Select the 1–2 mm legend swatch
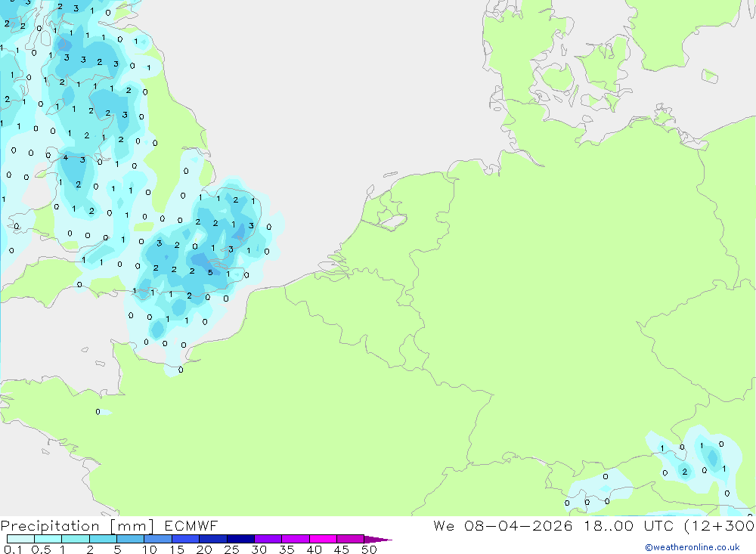The image size is (756, 554). (75, 539)
